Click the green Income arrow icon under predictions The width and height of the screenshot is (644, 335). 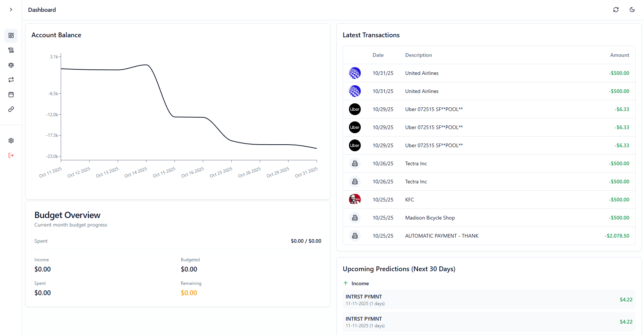[346, 283]
